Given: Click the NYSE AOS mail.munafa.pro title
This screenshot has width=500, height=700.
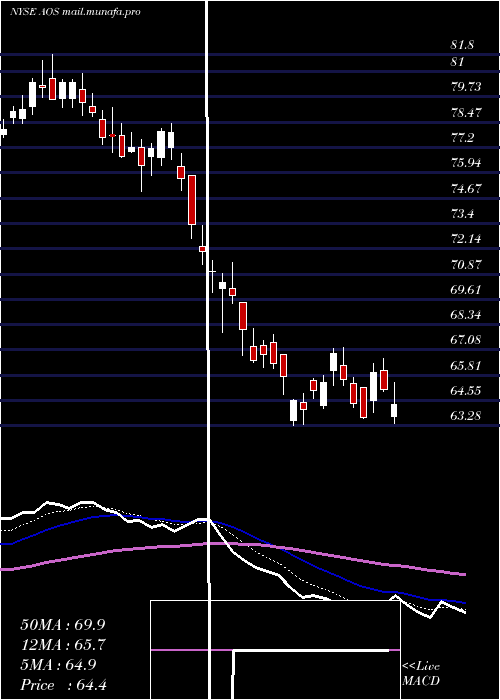Looking at the screenshot, I should (x=75, y=12).
